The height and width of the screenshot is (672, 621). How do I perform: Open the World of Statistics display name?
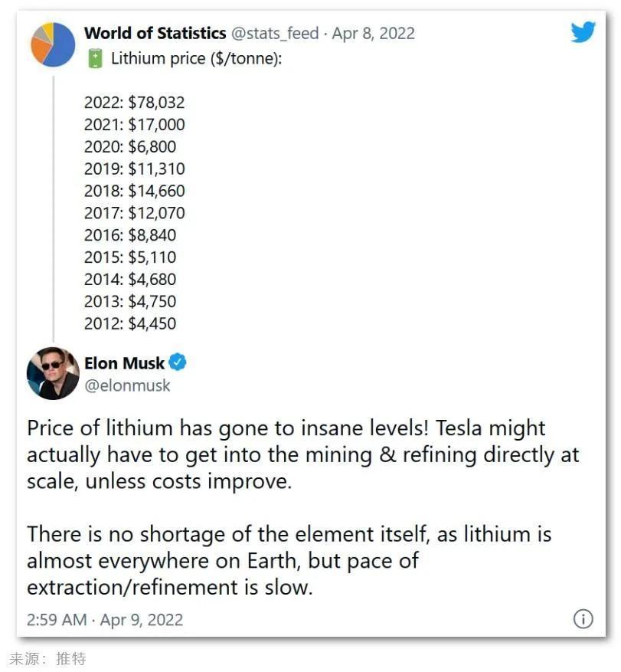point(155,33)
